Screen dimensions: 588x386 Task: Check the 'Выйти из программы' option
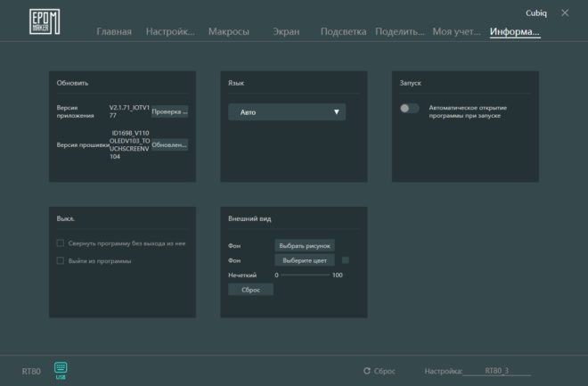pos(60,260)
